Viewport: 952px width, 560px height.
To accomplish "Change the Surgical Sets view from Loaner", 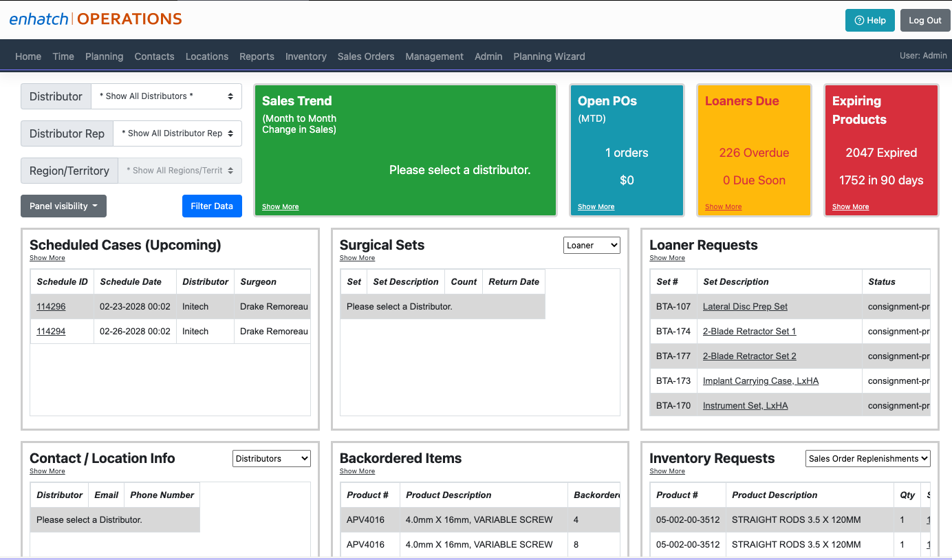I will [591, 245].
